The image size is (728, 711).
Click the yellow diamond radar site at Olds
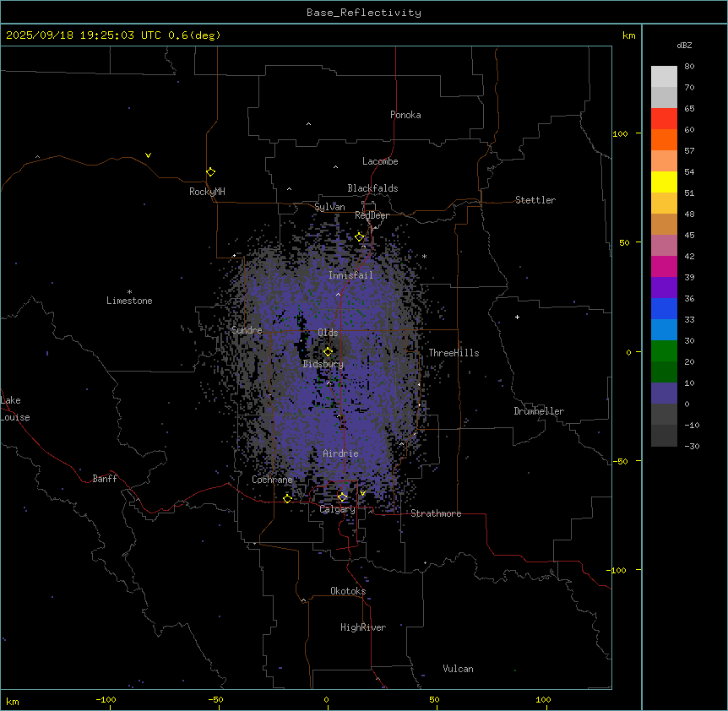coord(328,351)
